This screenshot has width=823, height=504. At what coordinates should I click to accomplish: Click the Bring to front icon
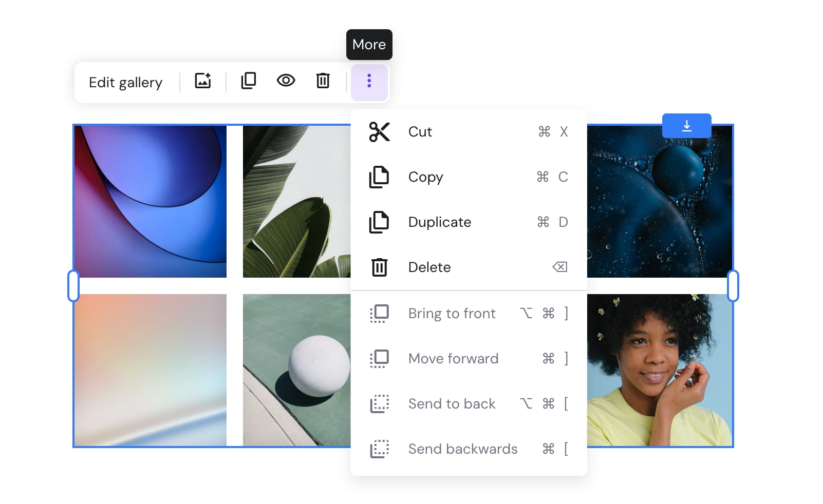(x=379, y=313)
